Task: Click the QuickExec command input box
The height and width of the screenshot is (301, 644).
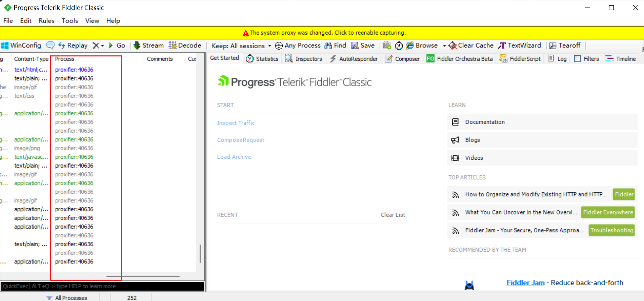Action: click(102, 286)
